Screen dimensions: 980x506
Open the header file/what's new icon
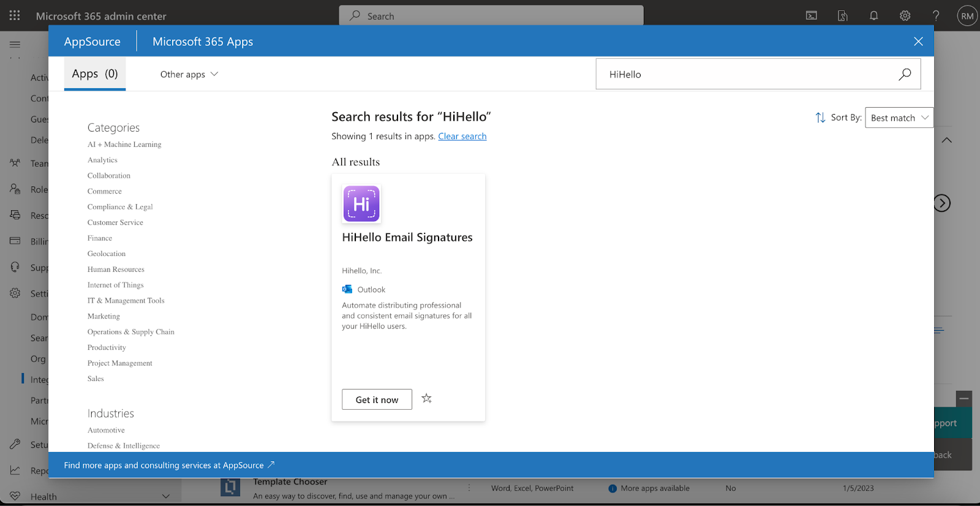pyautogui.click(x=843, y=16)
